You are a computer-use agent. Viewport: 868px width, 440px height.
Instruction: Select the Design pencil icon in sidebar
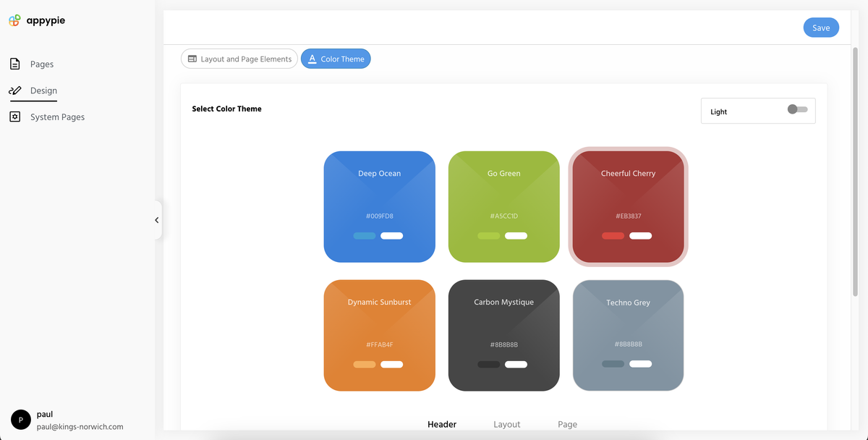pyautogui.click(x=15, y=90)
